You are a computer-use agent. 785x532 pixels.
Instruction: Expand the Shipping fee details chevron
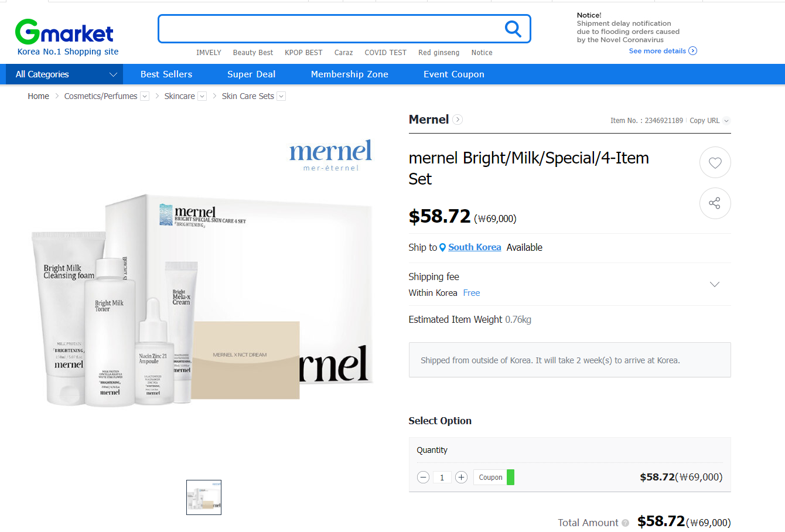click(x=715, y=284)
